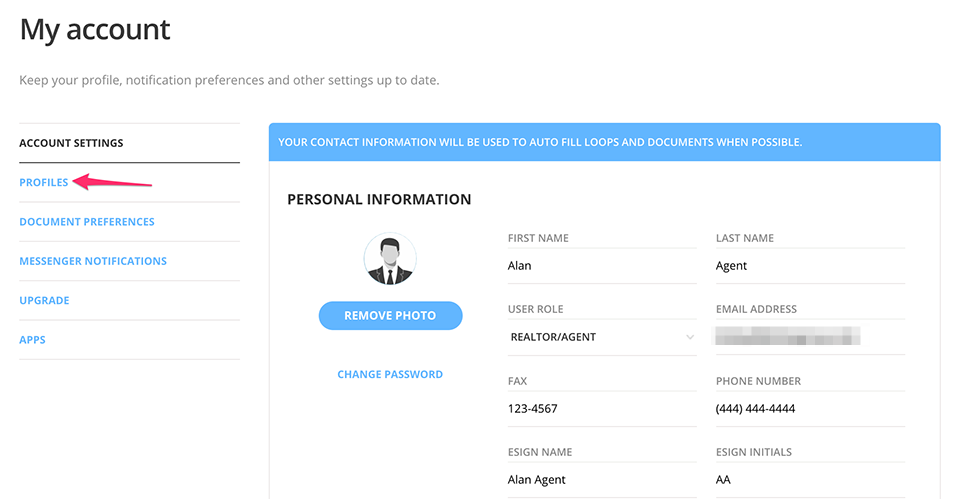Edit the Fax number field
Screen dimensions: 960x499
tap(600, 408)
